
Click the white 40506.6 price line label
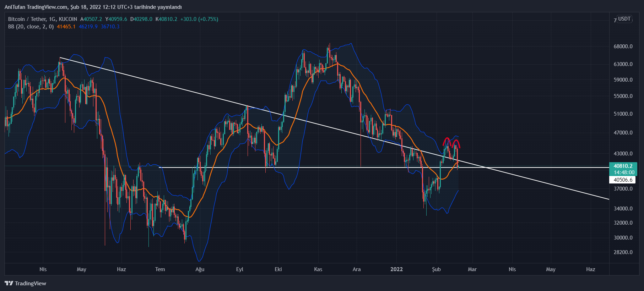(623, 180)
